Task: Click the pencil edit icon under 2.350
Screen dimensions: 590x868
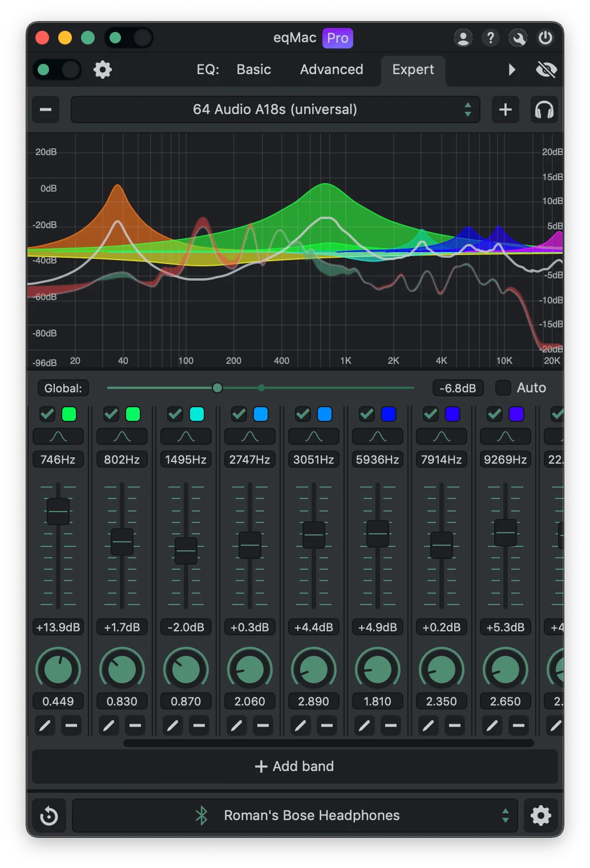Action: [428, 725]
